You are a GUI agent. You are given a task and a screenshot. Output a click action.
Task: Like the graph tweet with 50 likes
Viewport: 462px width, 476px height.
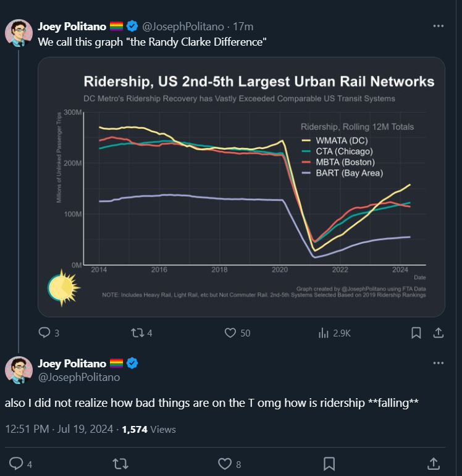tap(230, 333)
